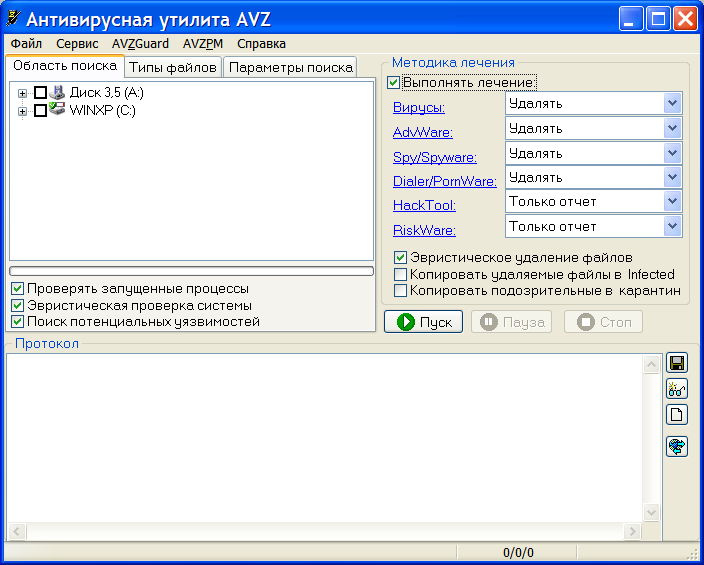Switch to the Типы файлов tab
Viewport: 704px width, 565px height.
(173, 67)
